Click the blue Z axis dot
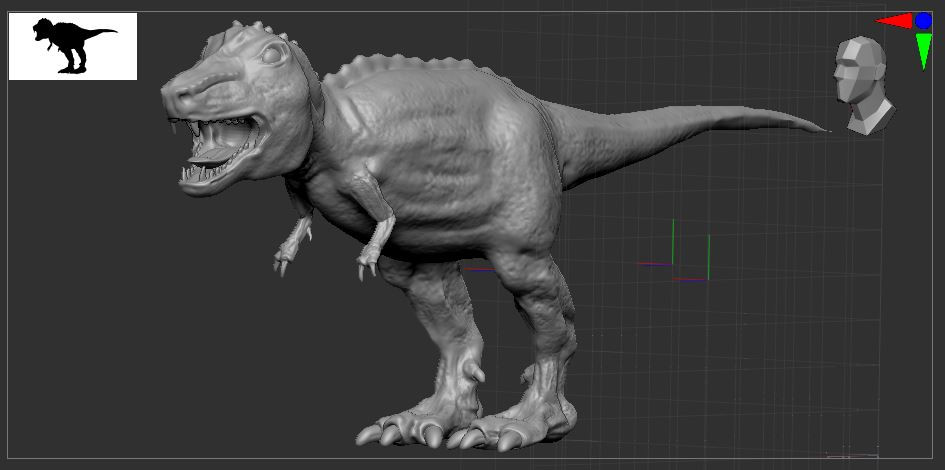This screenshot has height=470, width=945. (923, 20)
